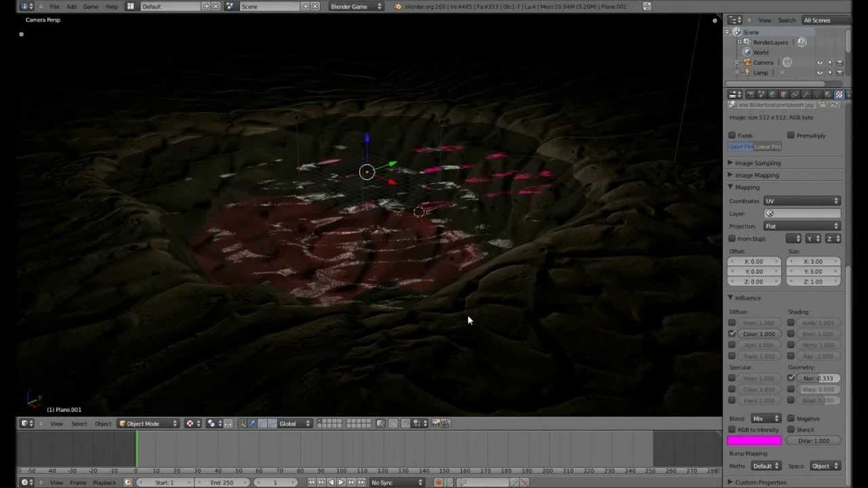The width and height of the screenshot is (868, 488).
Task: Click the outliner editor type icon
Action: click(734, 20)
